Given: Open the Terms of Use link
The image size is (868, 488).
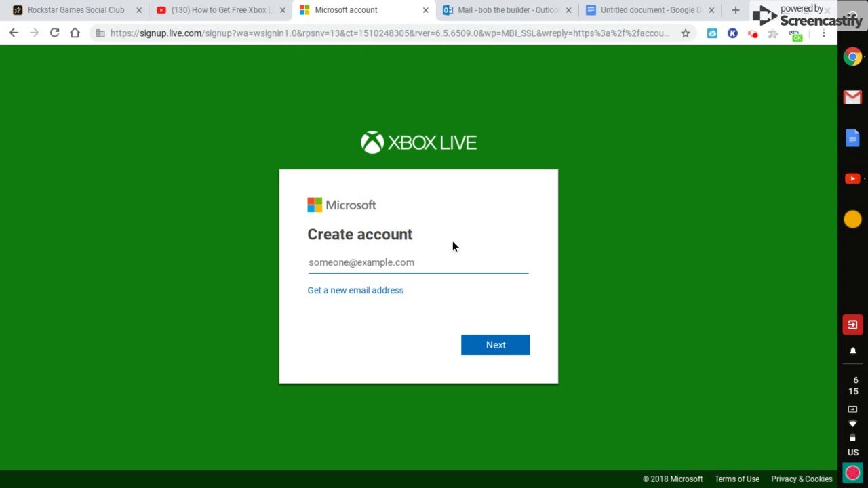Looking at the screenshot, I should [737, 479].
